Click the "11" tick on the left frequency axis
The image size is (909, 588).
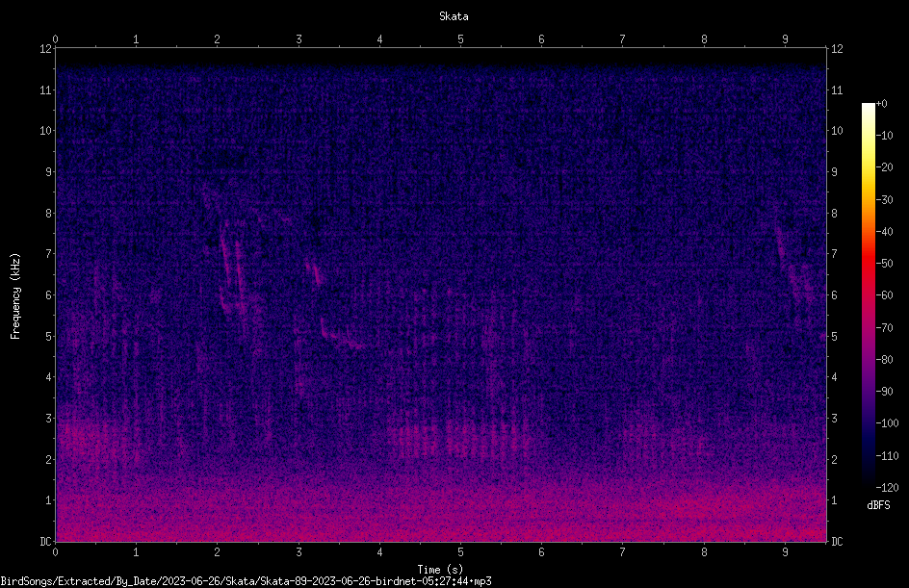(45, 90)
